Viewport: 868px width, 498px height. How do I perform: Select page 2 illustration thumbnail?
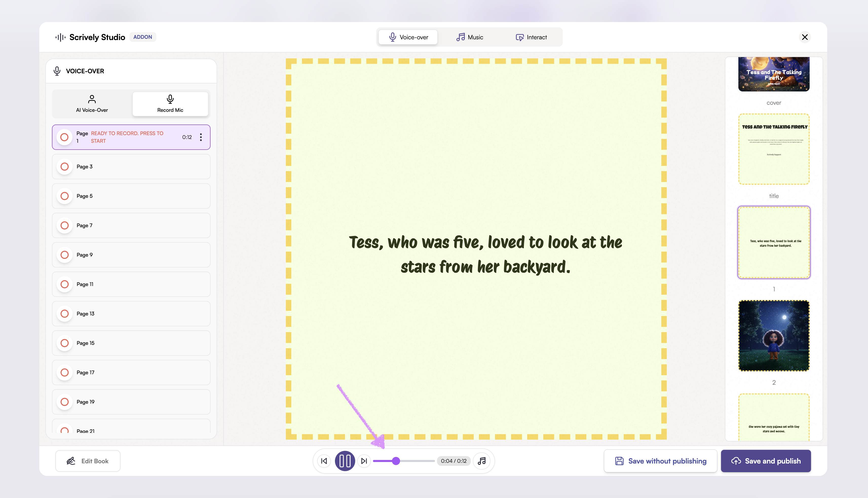point(774,335)
